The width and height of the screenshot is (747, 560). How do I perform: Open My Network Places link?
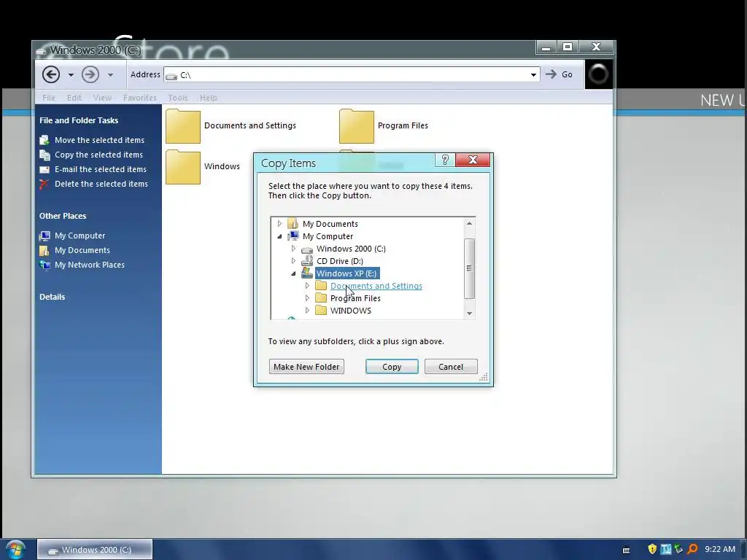point(90,265)
